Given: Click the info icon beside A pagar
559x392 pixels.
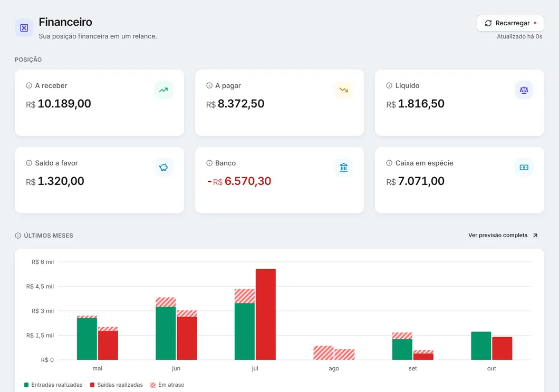Looking at the screenshot, I should tap(209, 85).
